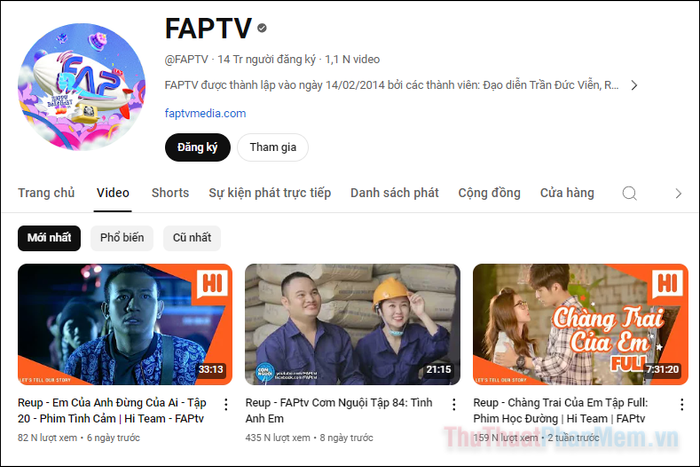Go to Sự kiện phát trực tiếp tab
Screen dimensions: 700x467
[270, 193]
